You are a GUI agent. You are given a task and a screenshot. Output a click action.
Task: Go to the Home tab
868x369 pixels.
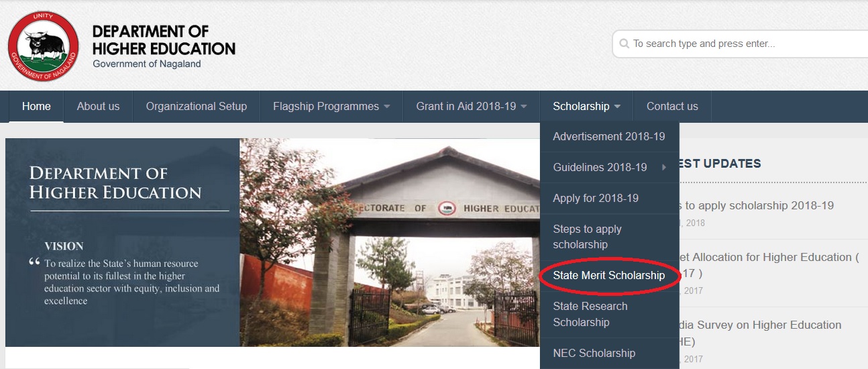click(36, 107)
